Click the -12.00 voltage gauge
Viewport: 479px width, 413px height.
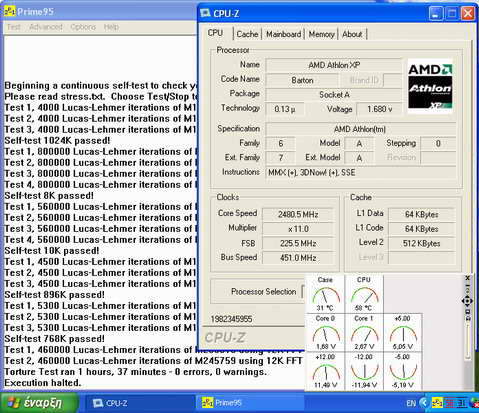[x=364, y=371]
